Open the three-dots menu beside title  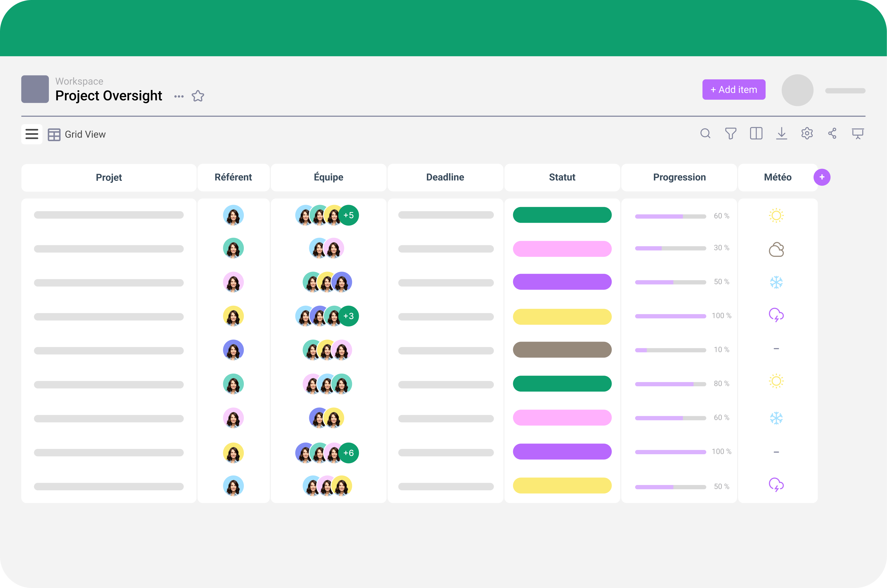[179, 96]
